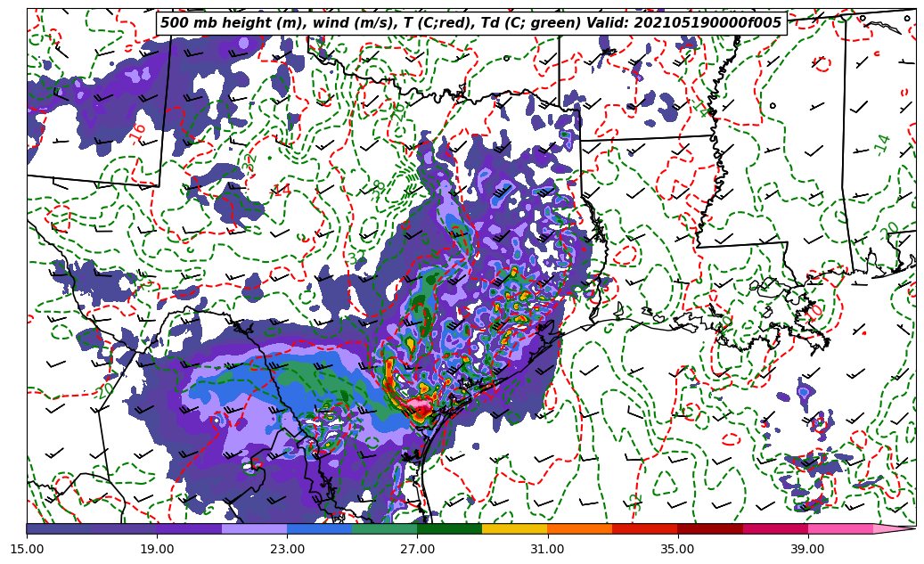Click the 19.00 colorbar tick label
924x564 pixels.
pos(157,549)
